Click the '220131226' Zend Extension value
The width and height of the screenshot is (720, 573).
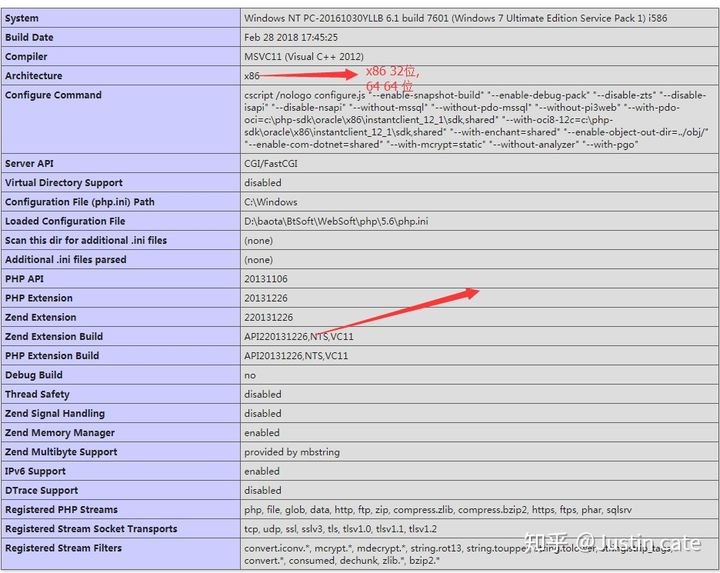(268, 317)
